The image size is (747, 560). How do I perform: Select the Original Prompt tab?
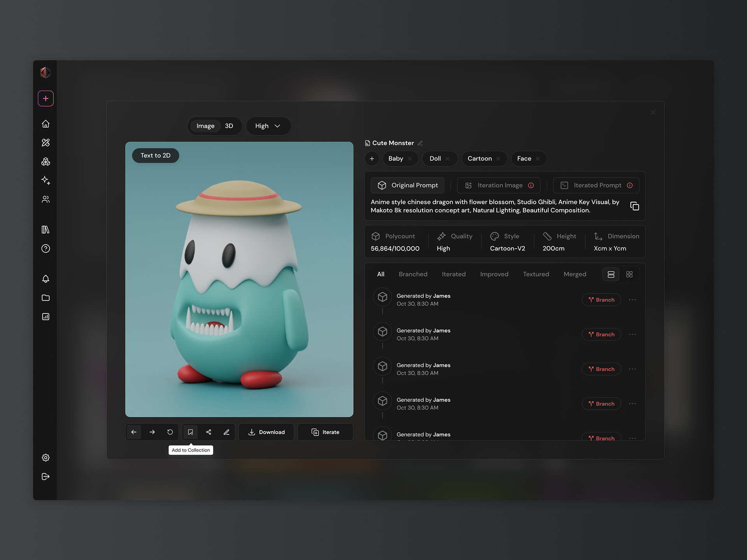[x=408, y=185]
